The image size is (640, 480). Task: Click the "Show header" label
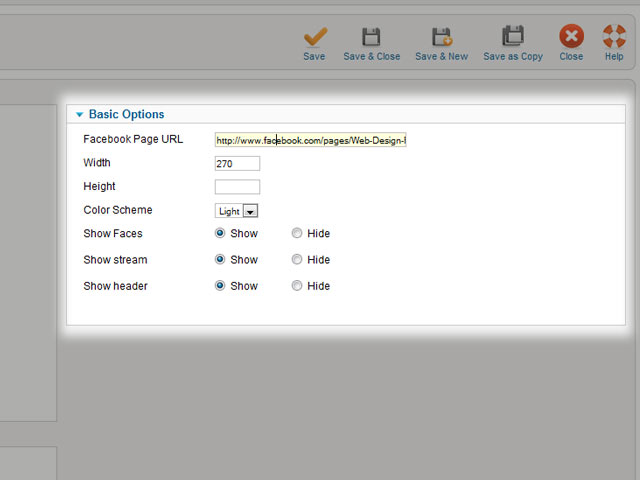116,286
